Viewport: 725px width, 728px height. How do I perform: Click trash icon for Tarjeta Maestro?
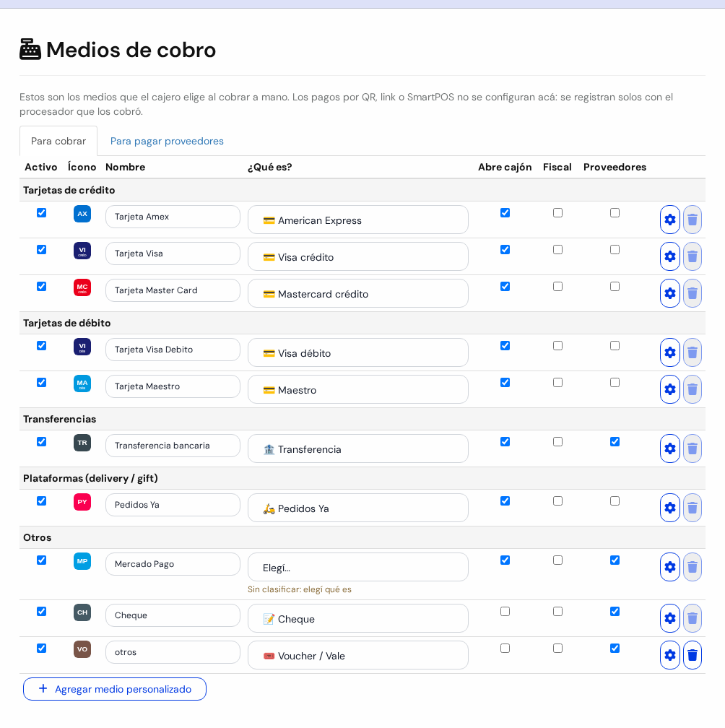(x=692, y=389)
